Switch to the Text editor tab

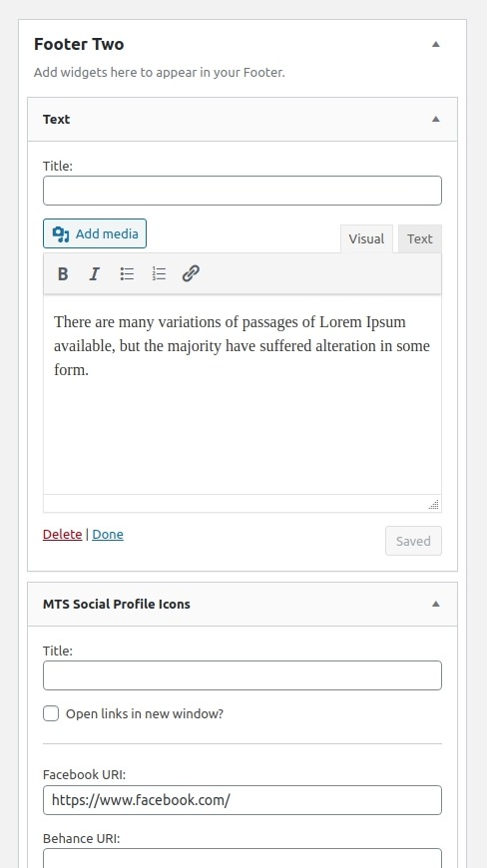(x=419, y=239)
